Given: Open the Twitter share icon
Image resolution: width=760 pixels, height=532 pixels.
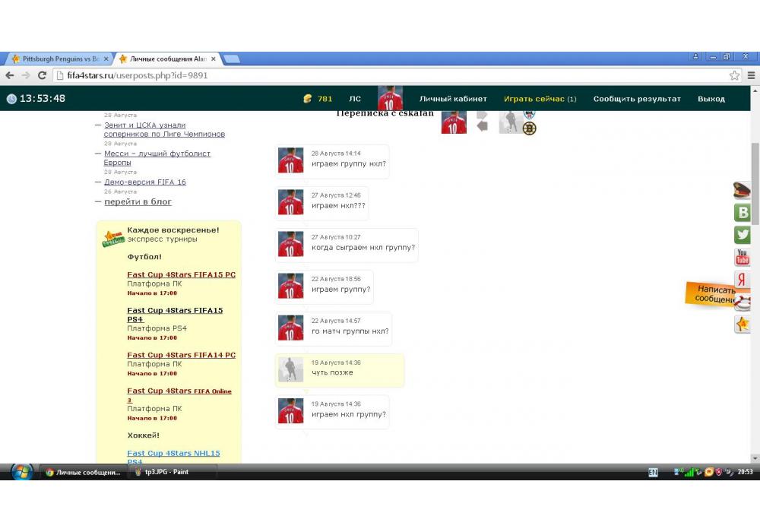Looking at the screenshot, I should click(x=742, y=235).
